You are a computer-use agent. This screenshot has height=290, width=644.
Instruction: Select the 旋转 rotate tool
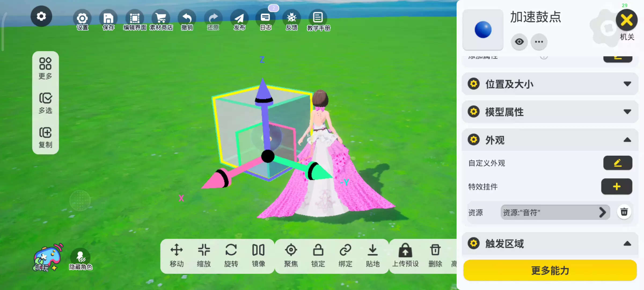231,255
